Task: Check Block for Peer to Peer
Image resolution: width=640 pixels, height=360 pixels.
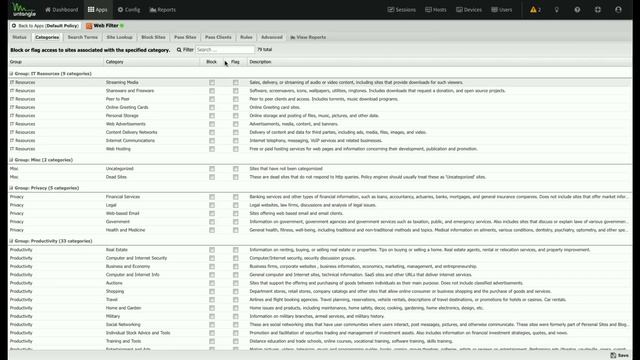Action: pyautogui.click(x=212, y=99)
